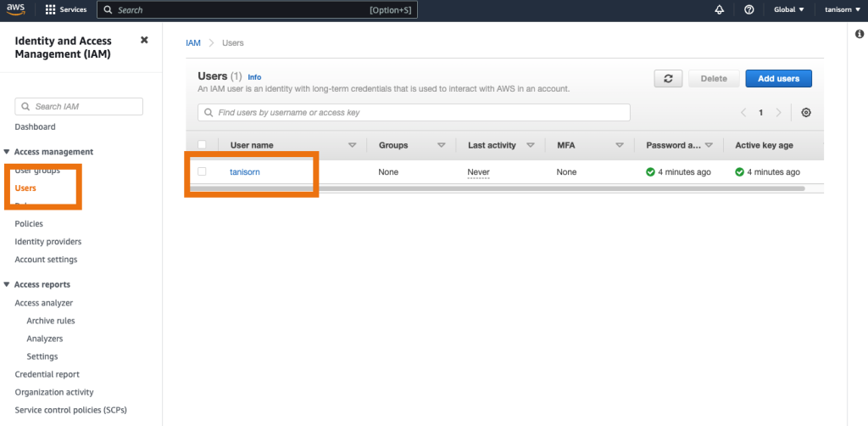Open Archive rules under Access analyzer
Image resolution: width=868 pixels, height=426 pixels.
point(50,321)
